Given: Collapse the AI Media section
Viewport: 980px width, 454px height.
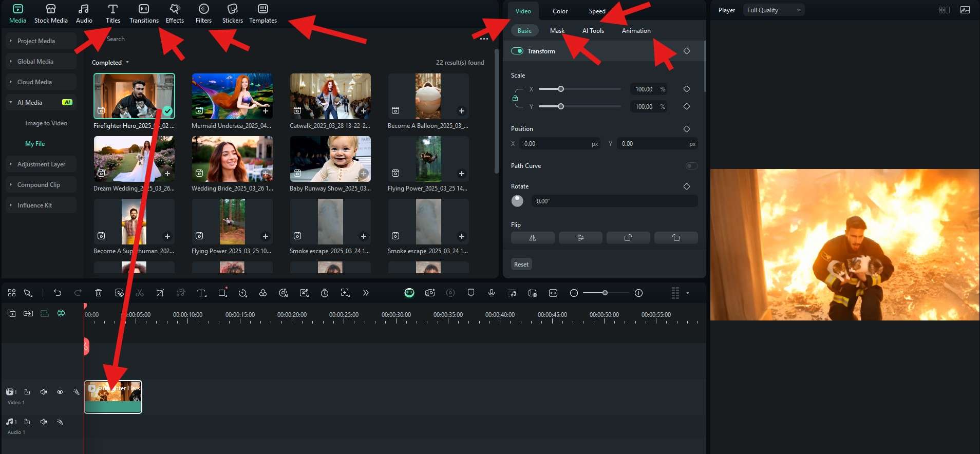Looking at the screenshot, I should (x=41, y=102).
